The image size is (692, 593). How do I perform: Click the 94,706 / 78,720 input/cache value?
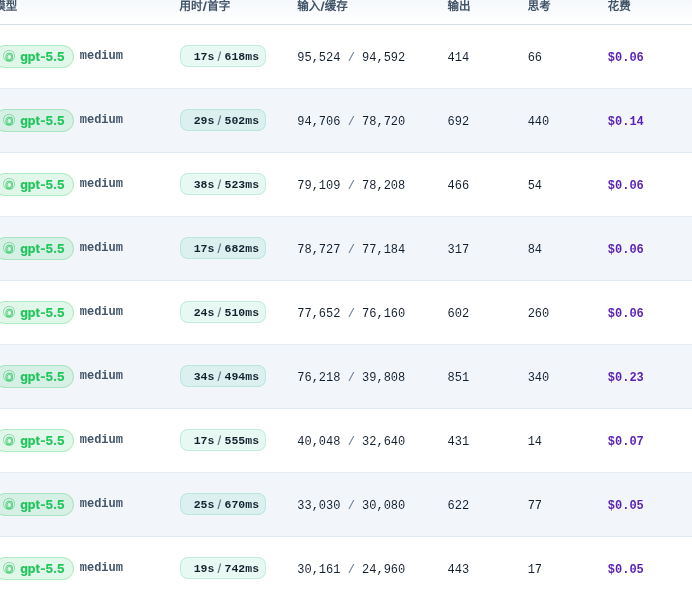coord(351,121)
